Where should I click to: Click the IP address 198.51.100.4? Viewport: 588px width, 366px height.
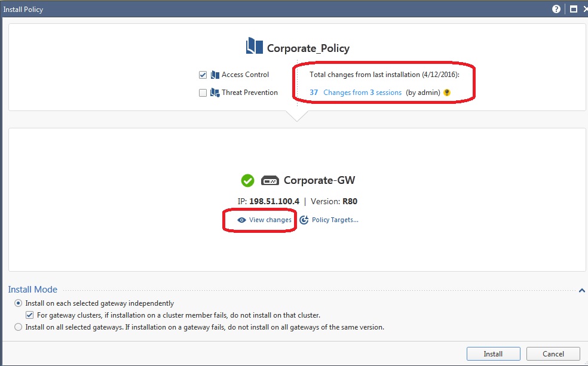(274, 202)
